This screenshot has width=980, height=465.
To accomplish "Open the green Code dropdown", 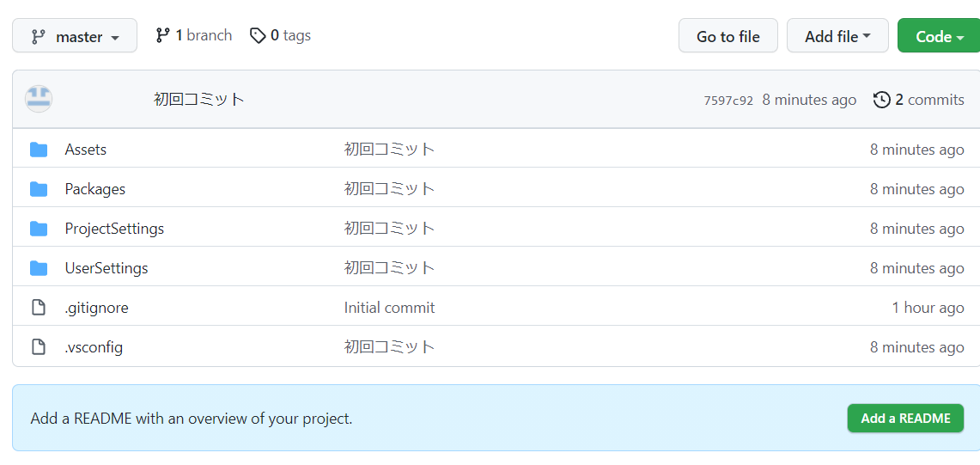I will pos(938,36).
